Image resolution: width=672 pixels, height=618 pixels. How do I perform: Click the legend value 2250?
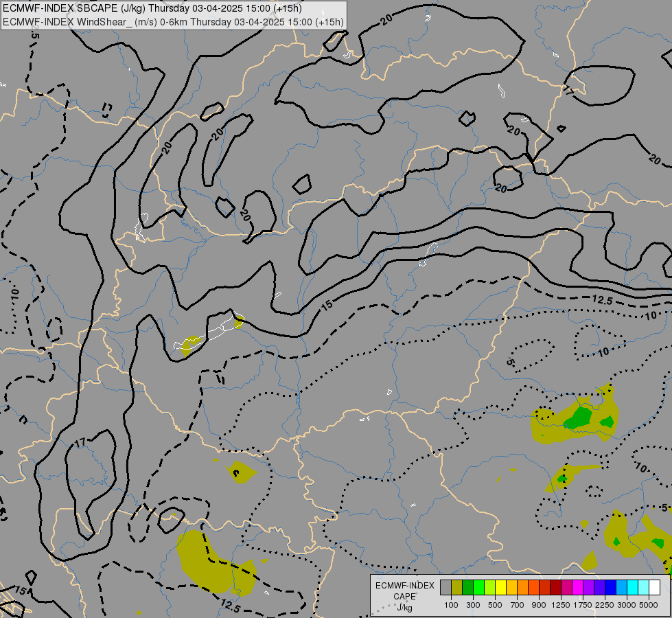[x=605, y=605]
